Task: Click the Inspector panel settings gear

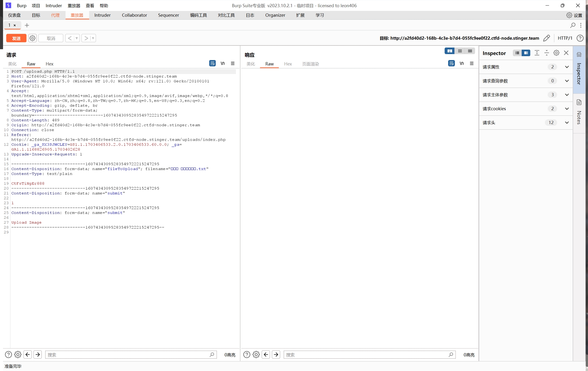Action: (x=556, y=53)
